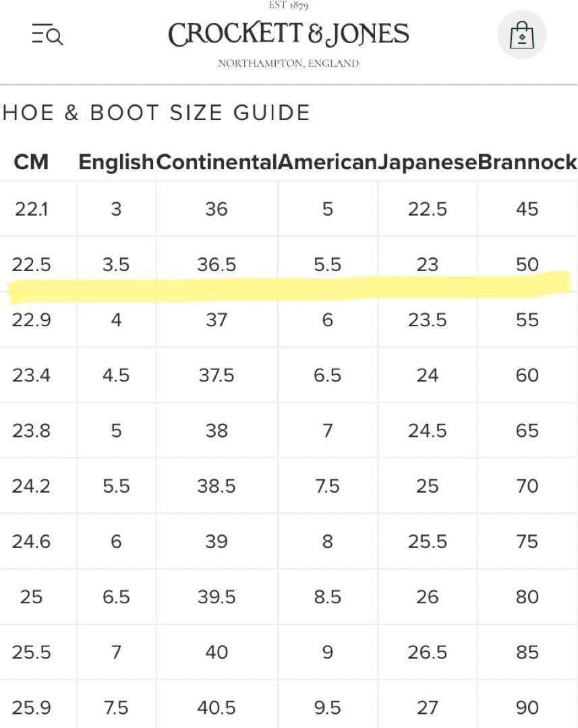Select the English column header
The width and height of the screenshot is (578, 728).
coord(116,162)
